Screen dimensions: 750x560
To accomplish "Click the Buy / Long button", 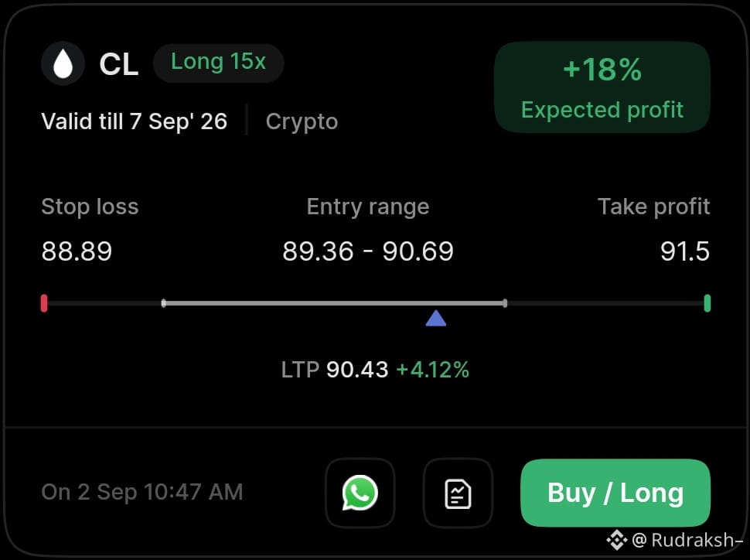I will click(615, 493).
